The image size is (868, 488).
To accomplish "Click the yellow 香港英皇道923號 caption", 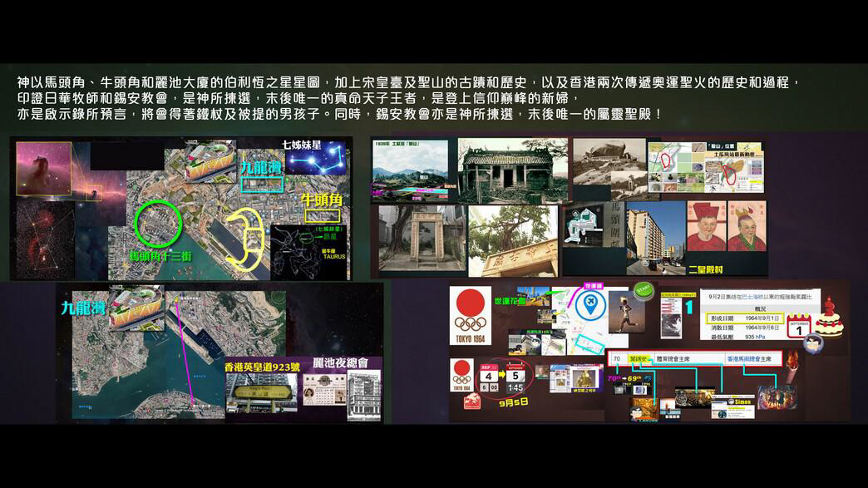I will tap(263, 367).
